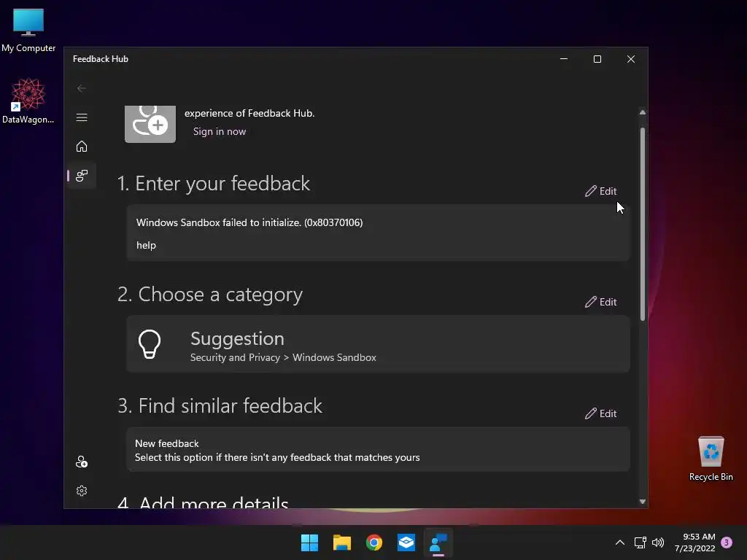Click the '1. Enter your feedback' heading
This screenshot has height=560, width=747.
(214, 184)
